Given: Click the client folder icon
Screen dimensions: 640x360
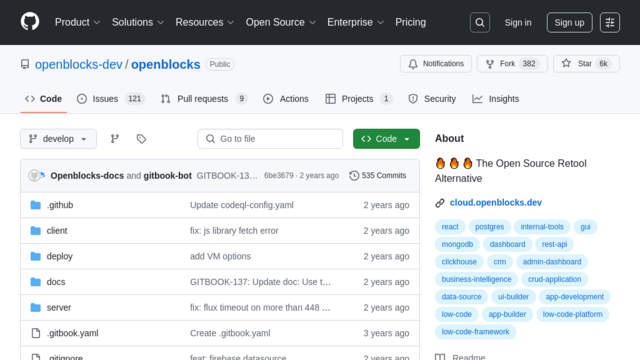Looking at the screenshot, I should point(36,231).
